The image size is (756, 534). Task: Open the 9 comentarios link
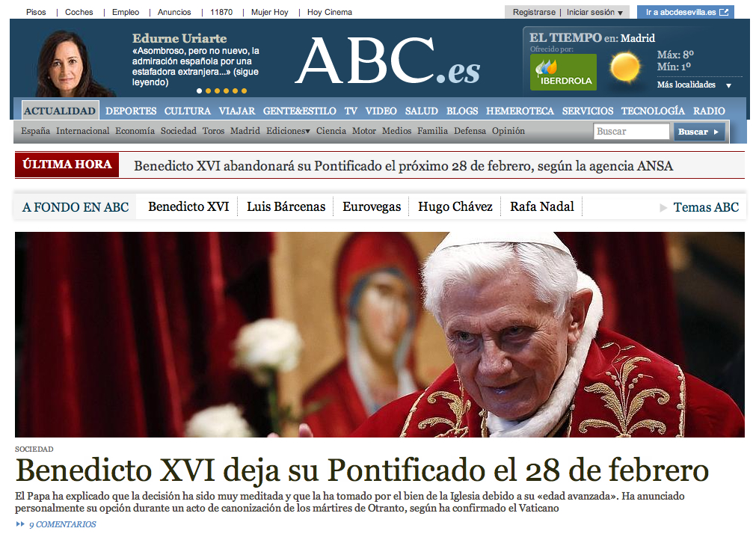click(x=63, y=524)
